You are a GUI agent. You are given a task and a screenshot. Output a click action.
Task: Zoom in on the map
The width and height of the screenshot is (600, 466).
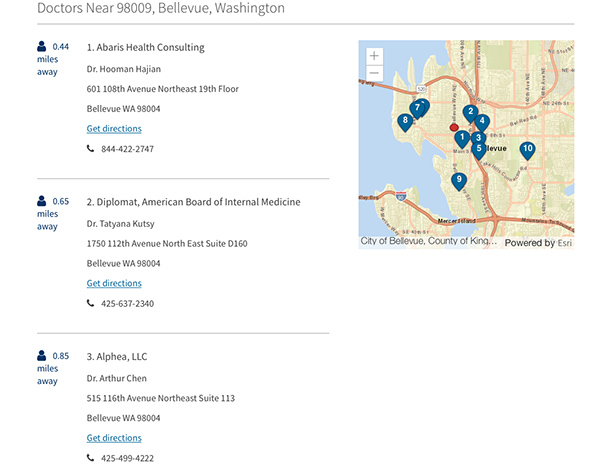point(374,56)
